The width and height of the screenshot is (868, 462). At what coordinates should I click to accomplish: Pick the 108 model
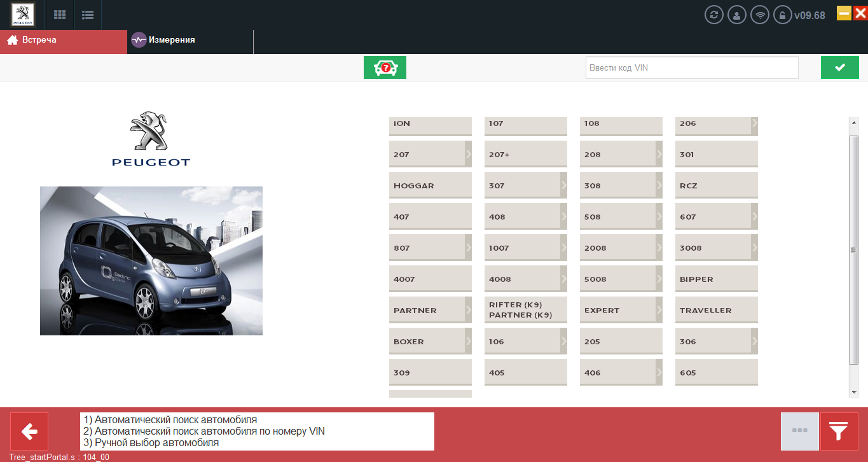621,125
